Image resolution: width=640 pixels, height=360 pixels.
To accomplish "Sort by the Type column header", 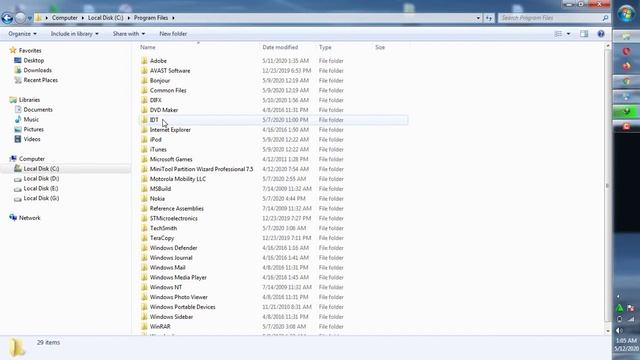I will point(325,47).
